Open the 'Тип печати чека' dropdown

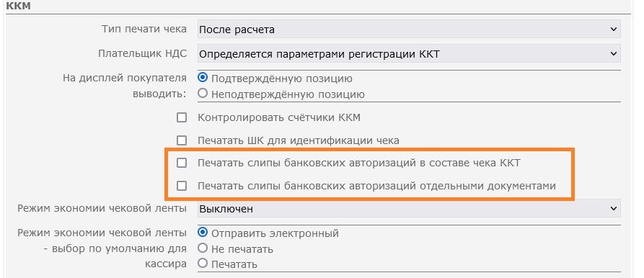[409, 30]
